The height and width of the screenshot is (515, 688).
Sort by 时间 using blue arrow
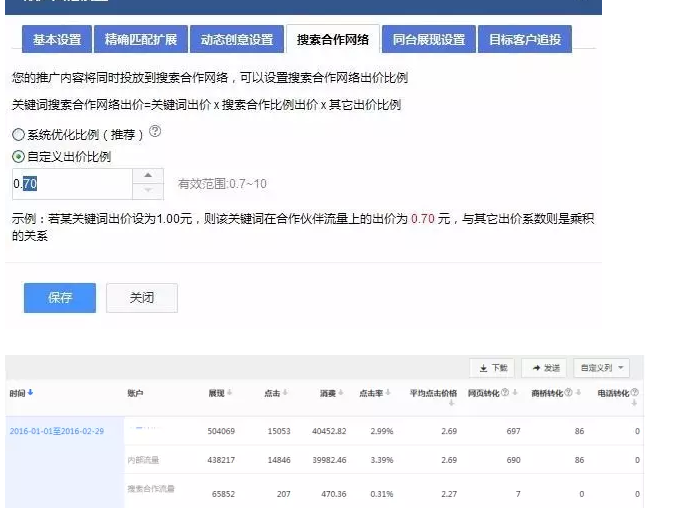tap(30, 393)
